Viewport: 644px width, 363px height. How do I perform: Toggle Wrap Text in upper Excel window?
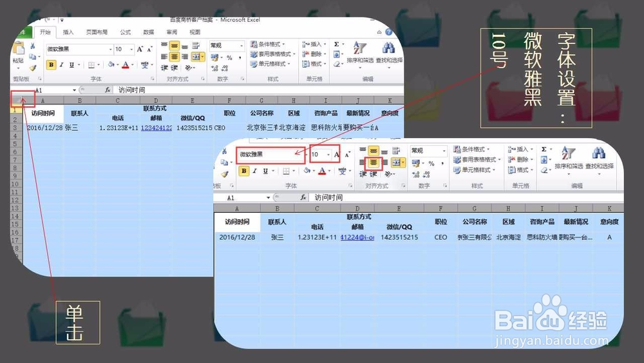coord(196,46)
